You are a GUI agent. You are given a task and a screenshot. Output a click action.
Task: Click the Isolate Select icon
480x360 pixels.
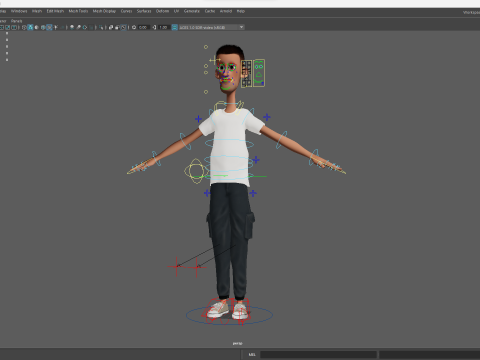point(101,27)
